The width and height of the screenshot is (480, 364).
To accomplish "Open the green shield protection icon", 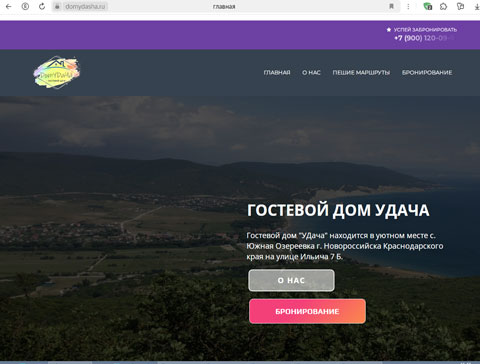I will click(x=428, y=6).
